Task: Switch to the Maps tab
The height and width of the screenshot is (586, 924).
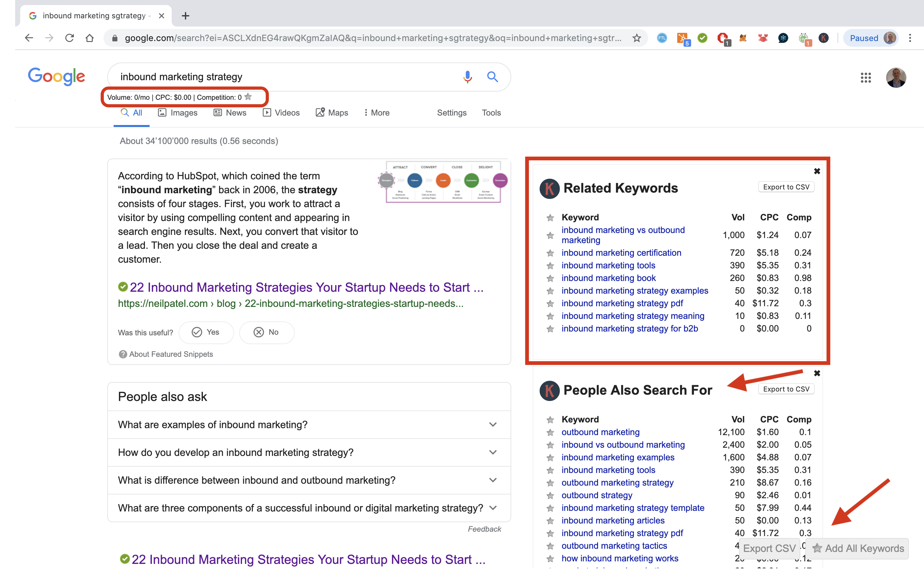Action: [332, 113]
